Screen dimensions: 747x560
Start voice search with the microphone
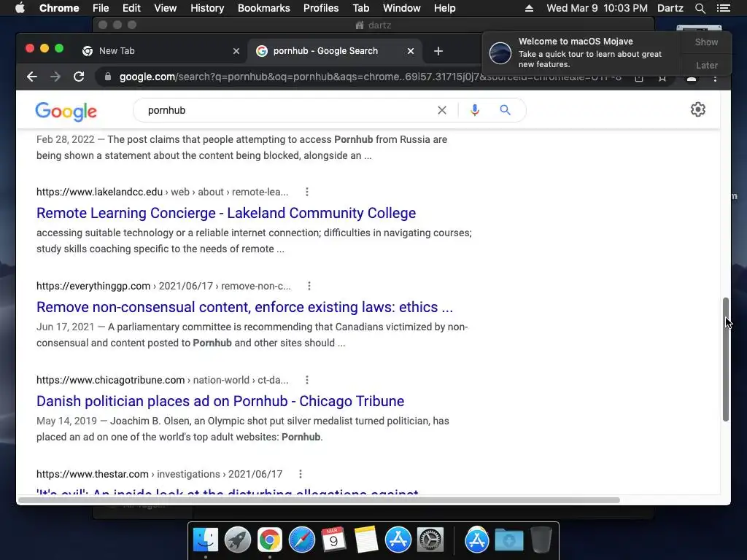click(x=474, y=111)
